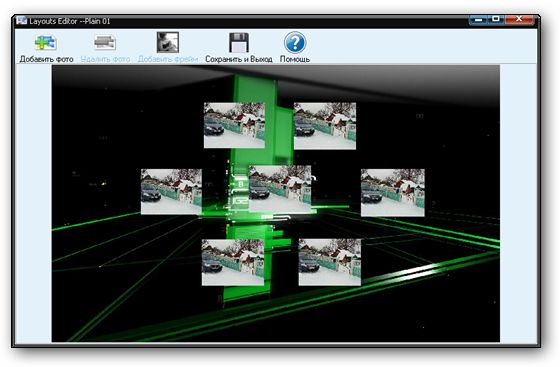
Task: Select the top-left photo frame
Action: pyautogui.click(x=234, y=125)
